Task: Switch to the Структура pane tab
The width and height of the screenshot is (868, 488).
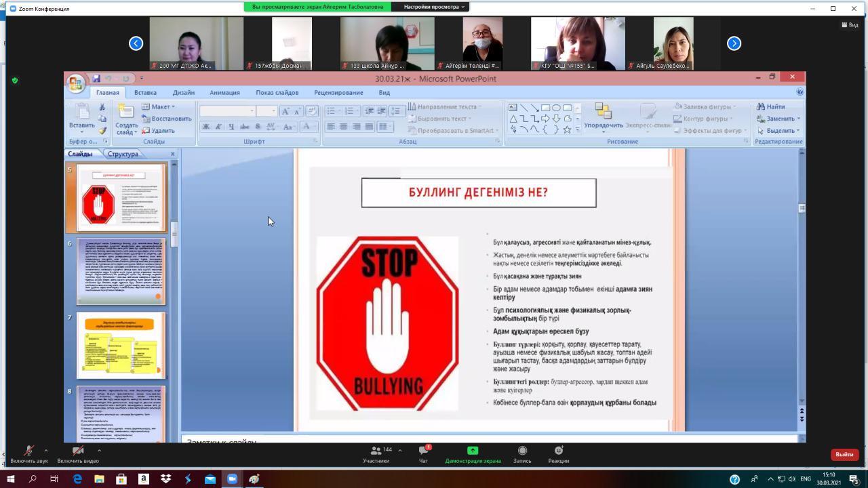Action: pyautogui.click(x=123, y=154)
